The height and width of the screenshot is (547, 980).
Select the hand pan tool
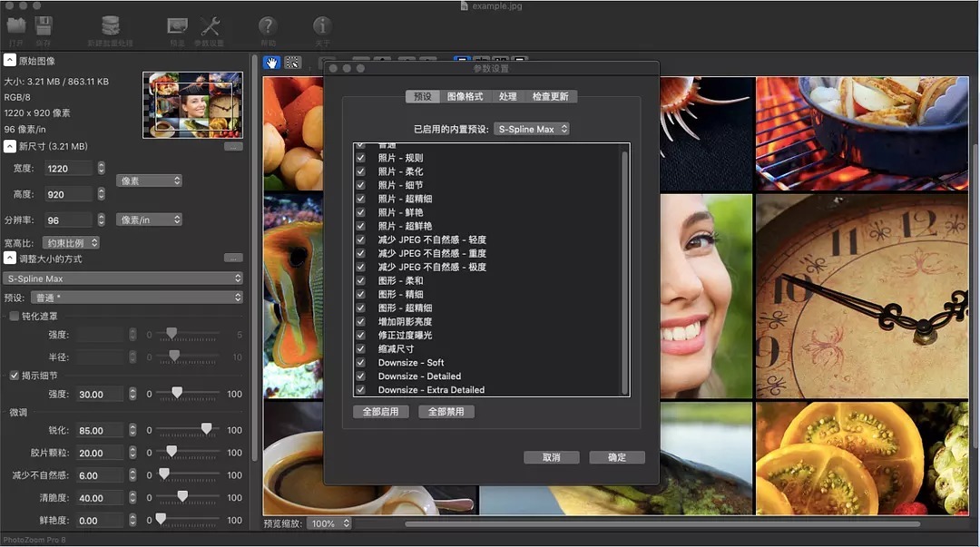(x=272, y=63)
